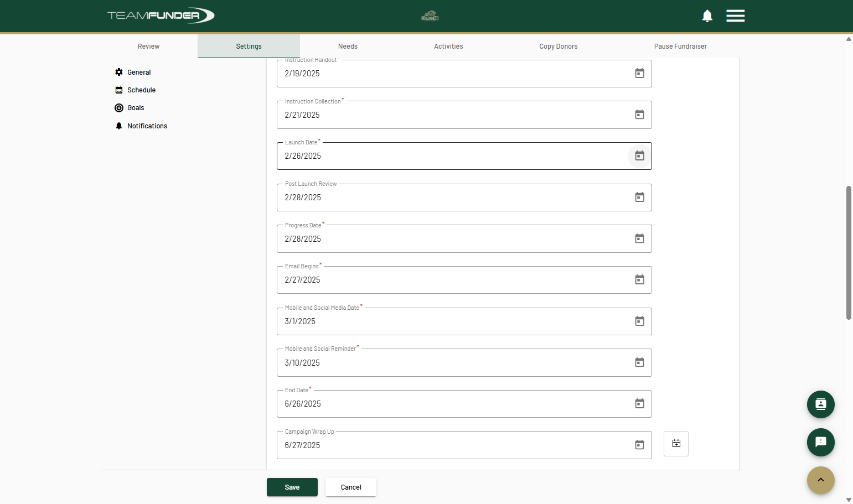The image size is (853, 504).
Task: Click the page vertical scrollbar thumb
Action: (x=849, y=253)
